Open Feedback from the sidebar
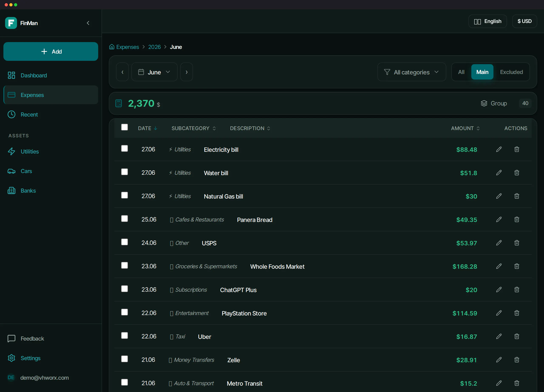This screenshot has width=544, height=392. [x=51, y=338]
